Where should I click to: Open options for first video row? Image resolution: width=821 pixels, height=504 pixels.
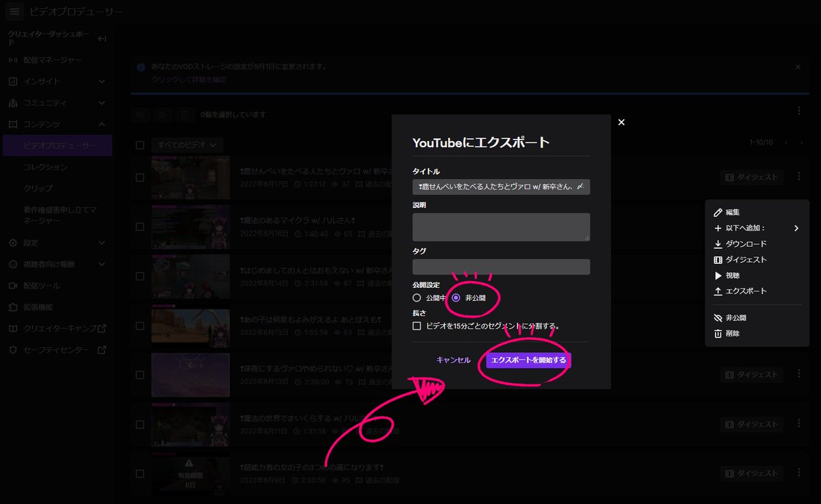click(x=798, y=176)
